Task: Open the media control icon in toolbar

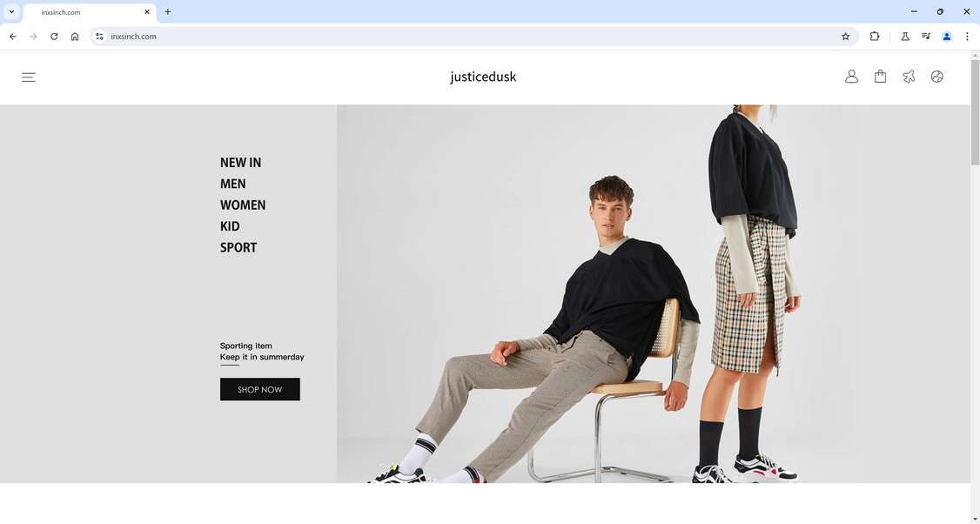Action: (926, 37)
